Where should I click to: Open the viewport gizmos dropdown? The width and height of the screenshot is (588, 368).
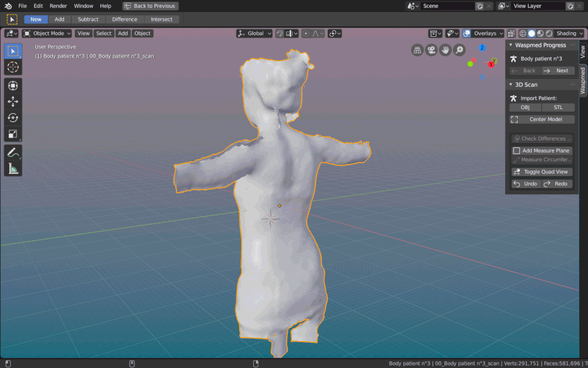pos(452,33)
